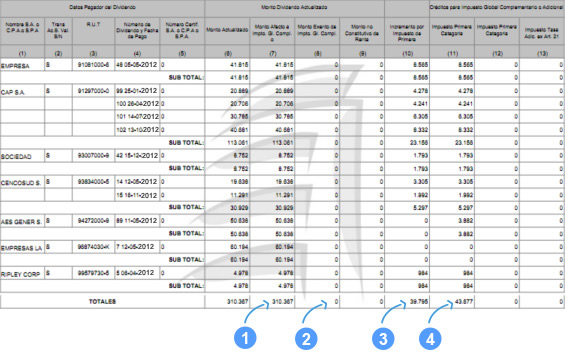Select column (10) sub total 23.156
This screenshot has height=360, width=565.
(419, 143)
